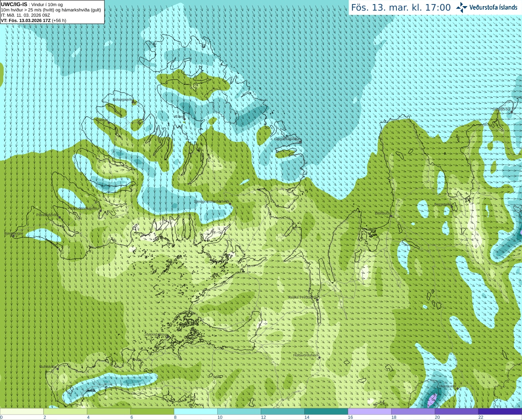Click the valid time line VT: Fös. 13.03.2026 17Z
The image size is (522, 420).
(x=26, y=20)
